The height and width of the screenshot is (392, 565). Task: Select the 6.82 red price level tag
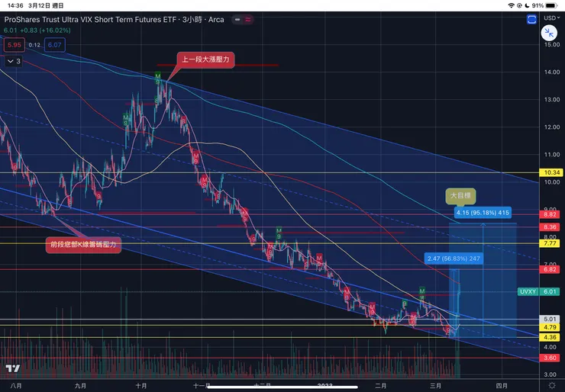point(550,269)
